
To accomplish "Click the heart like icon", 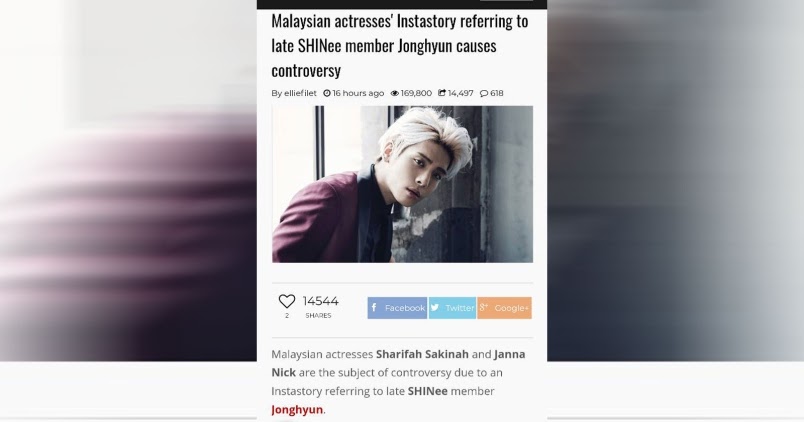I will [x=287, y=301].
